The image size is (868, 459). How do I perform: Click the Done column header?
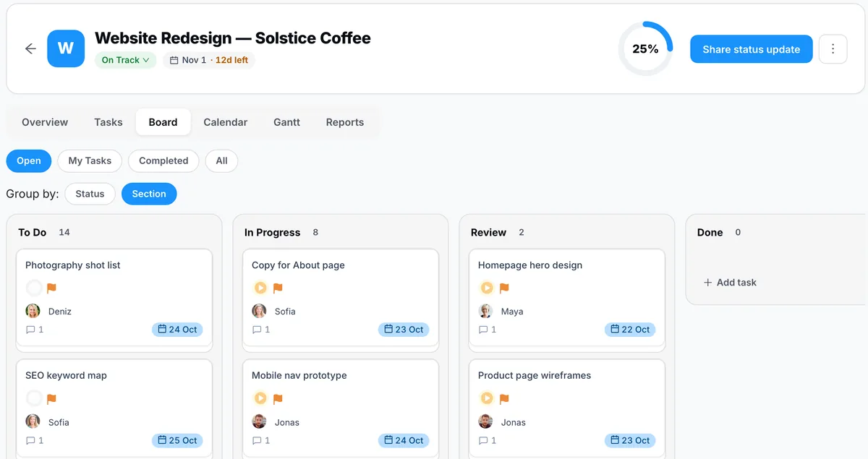710,233
